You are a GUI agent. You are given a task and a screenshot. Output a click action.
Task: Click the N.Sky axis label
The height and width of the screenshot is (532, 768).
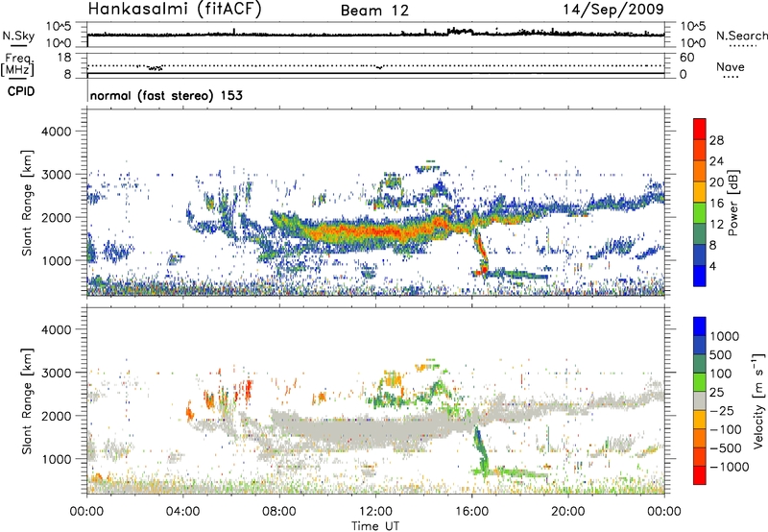(18, 36)
